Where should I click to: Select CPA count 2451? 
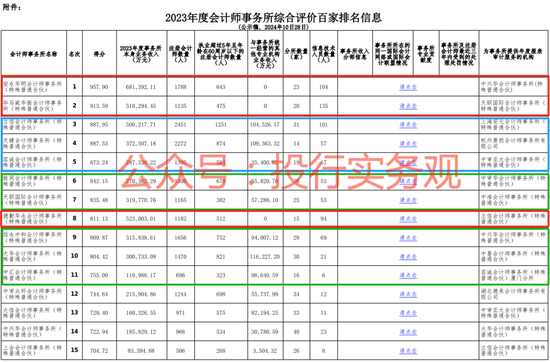coord(181,125)
